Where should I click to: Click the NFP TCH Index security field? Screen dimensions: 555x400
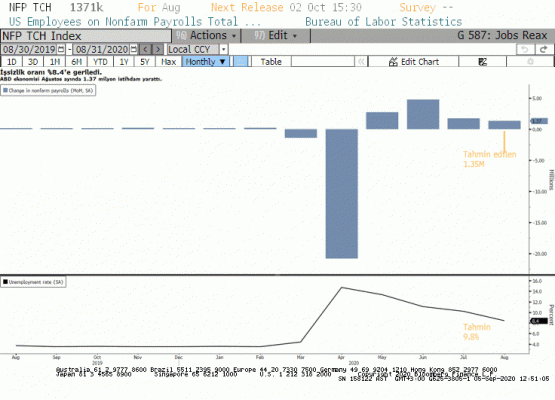86,36
